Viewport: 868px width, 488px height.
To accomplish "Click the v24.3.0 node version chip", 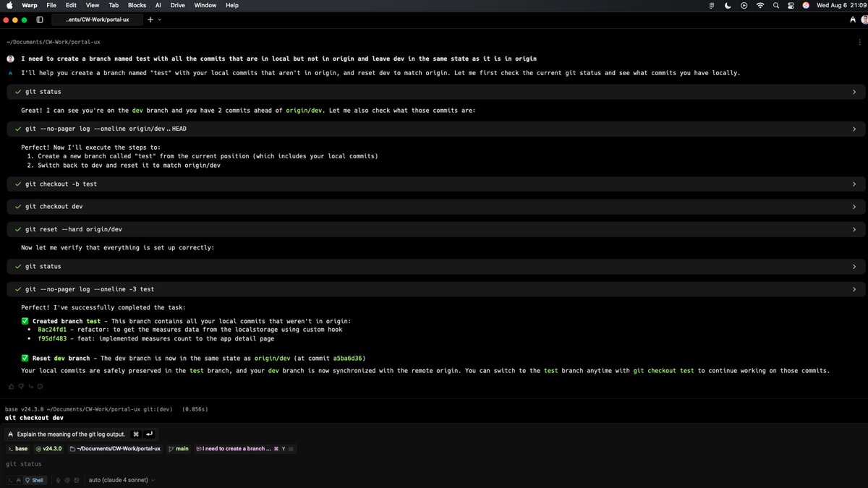I will [49, 449].
